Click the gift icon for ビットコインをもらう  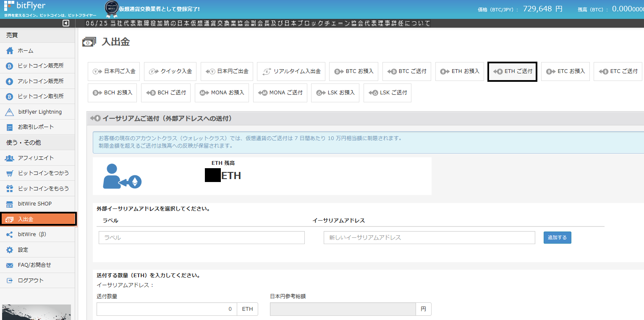10,189
